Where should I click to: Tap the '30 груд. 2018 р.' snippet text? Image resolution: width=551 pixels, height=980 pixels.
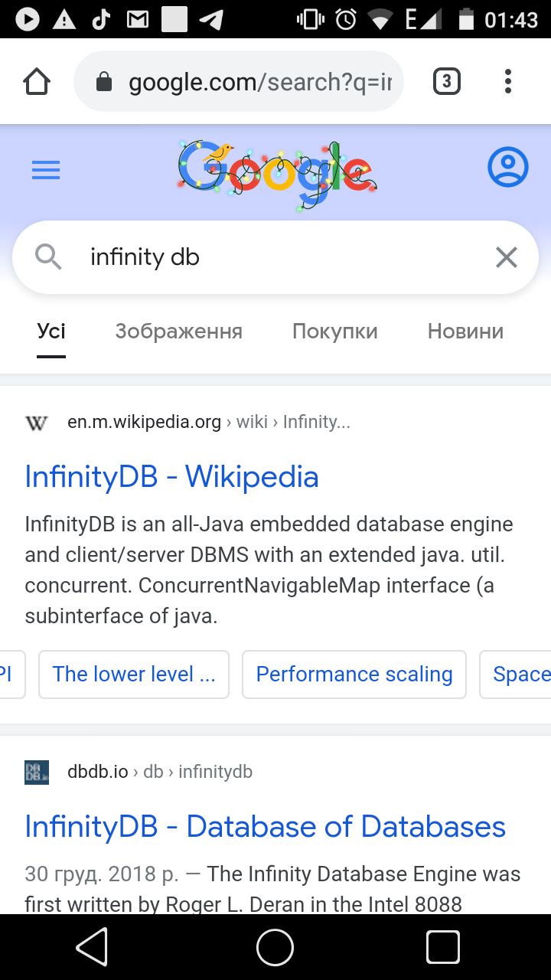click(101, 874)
